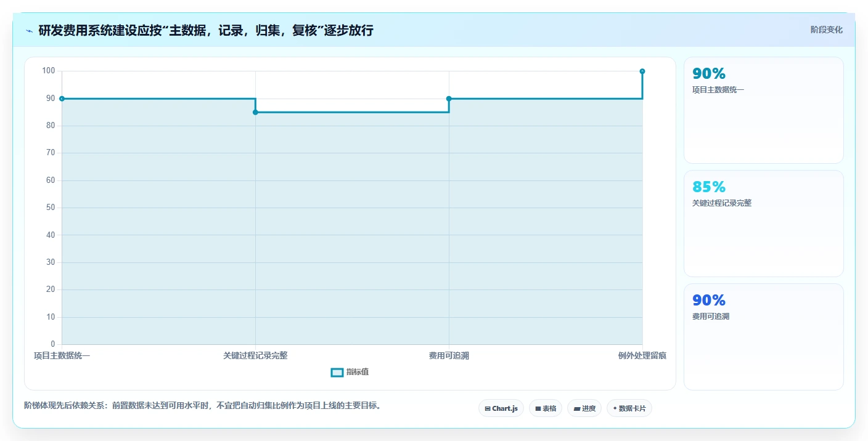This screenshot has height=441, width=868.
Task: Click the footnote starting 阶梯体现先后依赖关系
Action: 202,405
